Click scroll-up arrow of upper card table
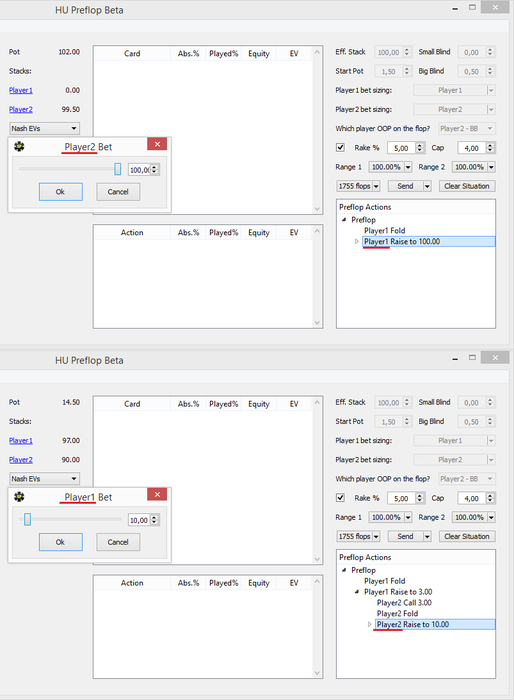The image size is (514, 700). [x=317, y=52]
